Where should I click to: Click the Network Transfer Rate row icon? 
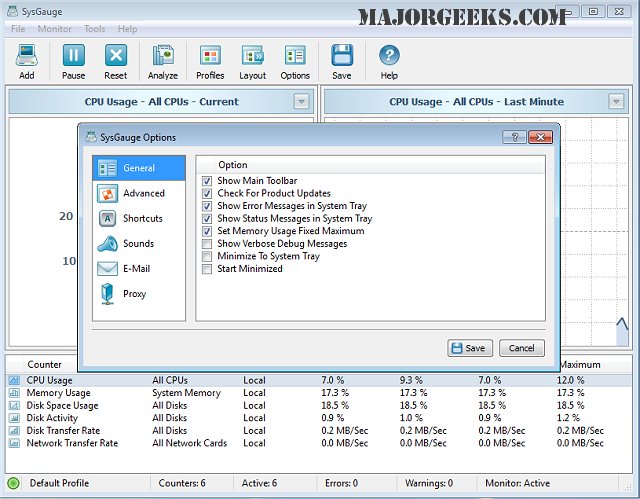(14, 443)
